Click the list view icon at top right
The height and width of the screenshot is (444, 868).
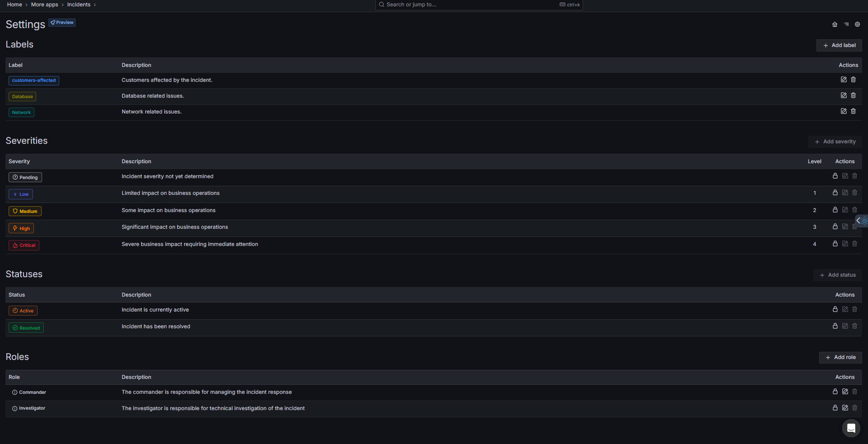pyautogui.click(x=846, y=24)
